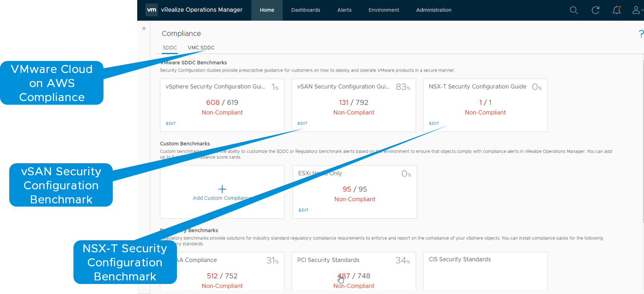Select the SDDC tab

click(x=170, y=48)
